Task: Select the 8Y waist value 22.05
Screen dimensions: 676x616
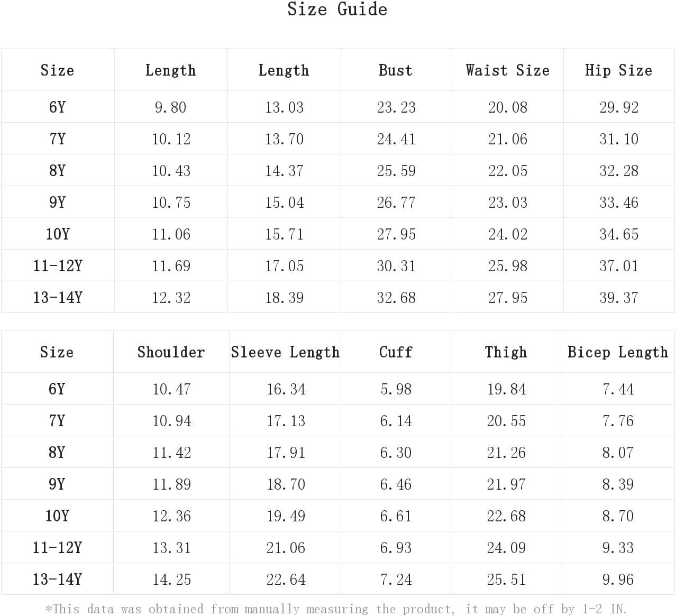Action: [508, 171]
